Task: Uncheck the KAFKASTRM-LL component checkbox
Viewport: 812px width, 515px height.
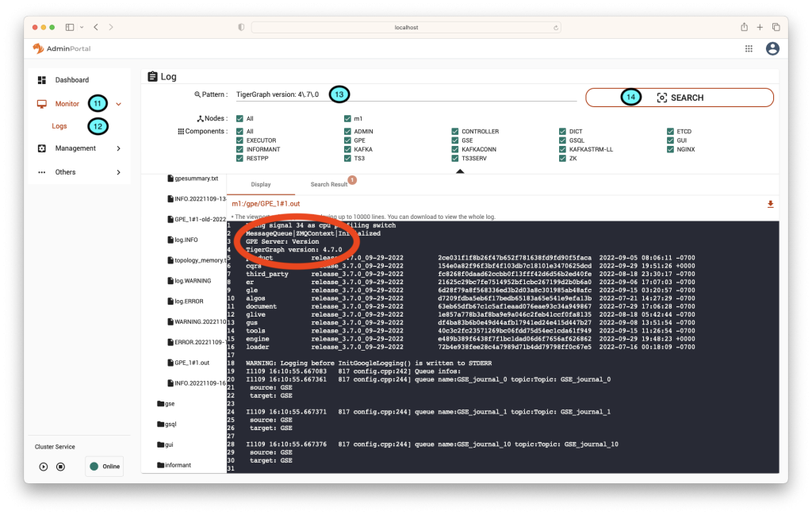Action: (x=562, y=149)
